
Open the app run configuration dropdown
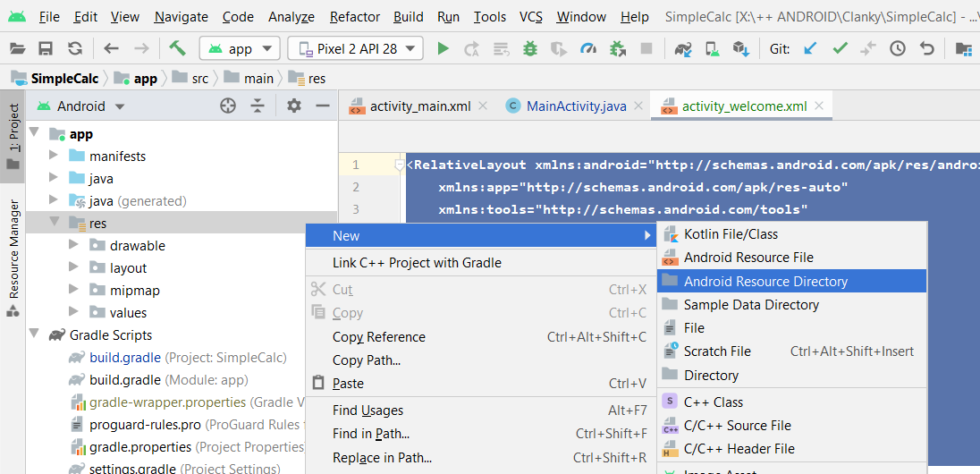[x=240, y=49]
